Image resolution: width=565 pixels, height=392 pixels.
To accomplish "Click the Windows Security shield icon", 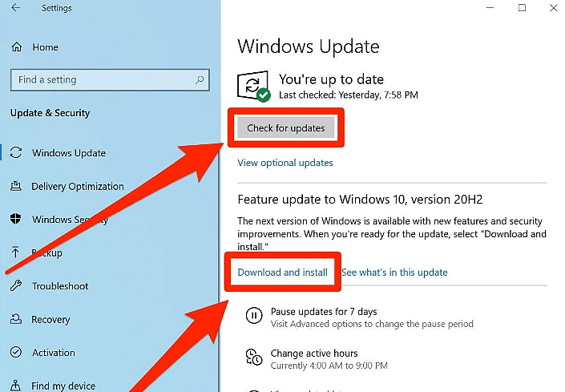I will click(15, 219).
